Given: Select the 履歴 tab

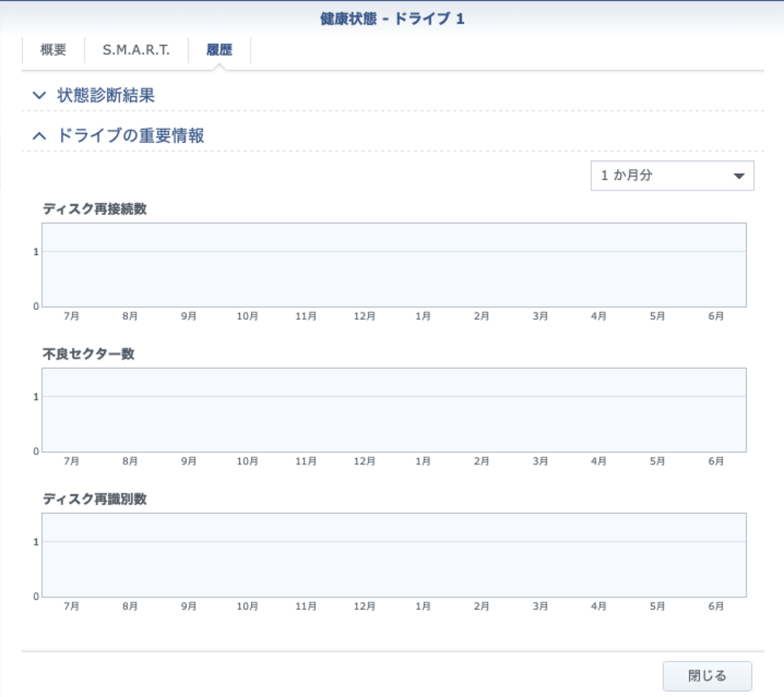Looking at the screenshot, I should click(x=221, y=49).
